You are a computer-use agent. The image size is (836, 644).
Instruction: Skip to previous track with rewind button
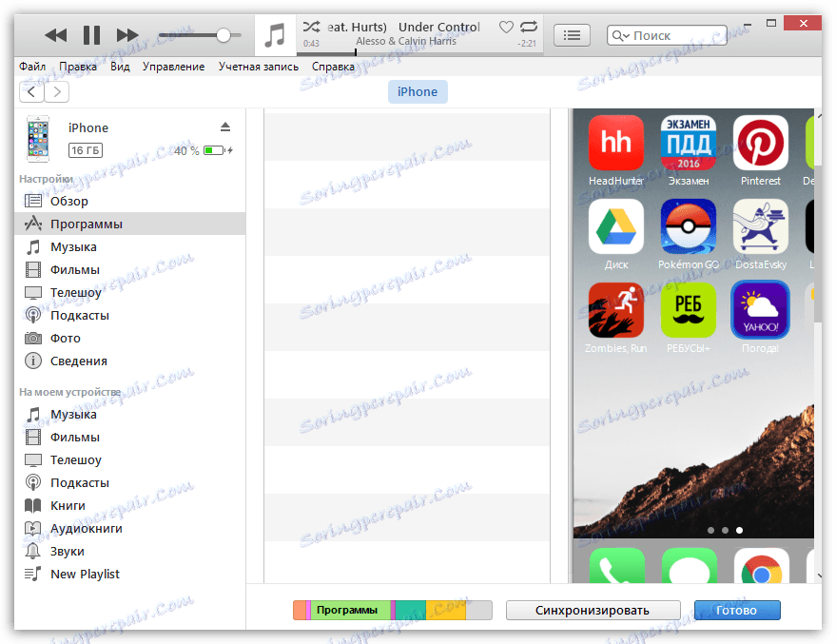(x=56, y=35)
